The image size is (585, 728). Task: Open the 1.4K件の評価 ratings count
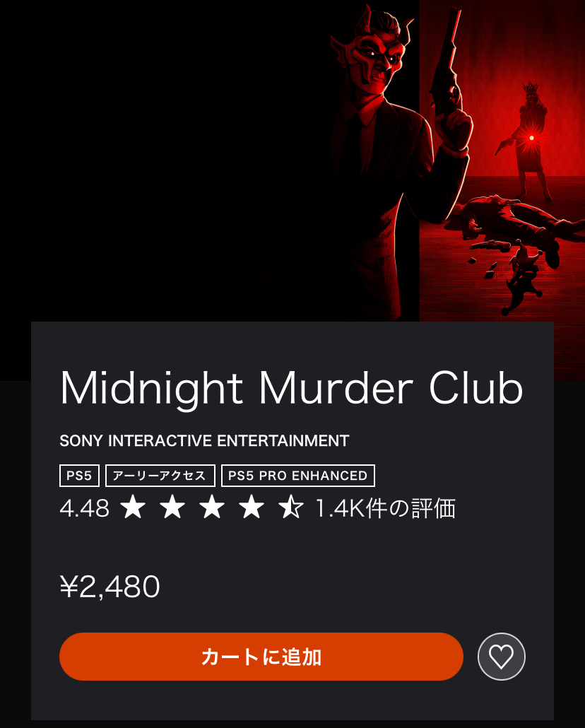[x=385, y=508]
